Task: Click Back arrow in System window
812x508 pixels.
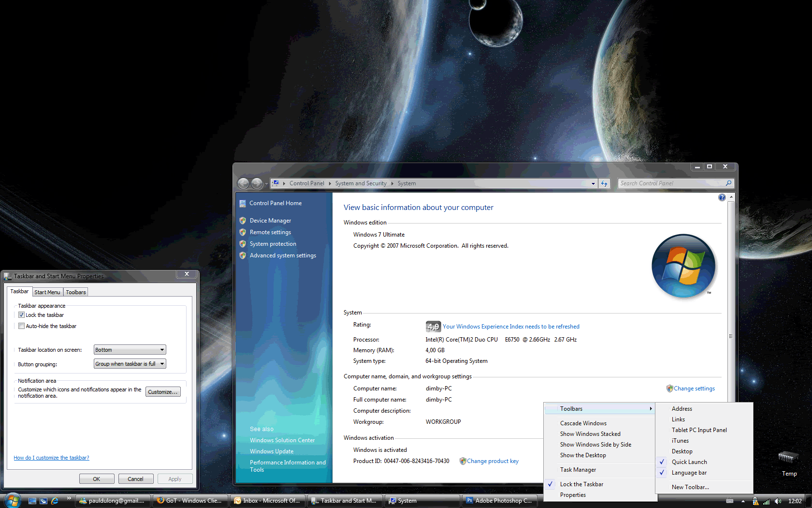Action: (243, 183)
